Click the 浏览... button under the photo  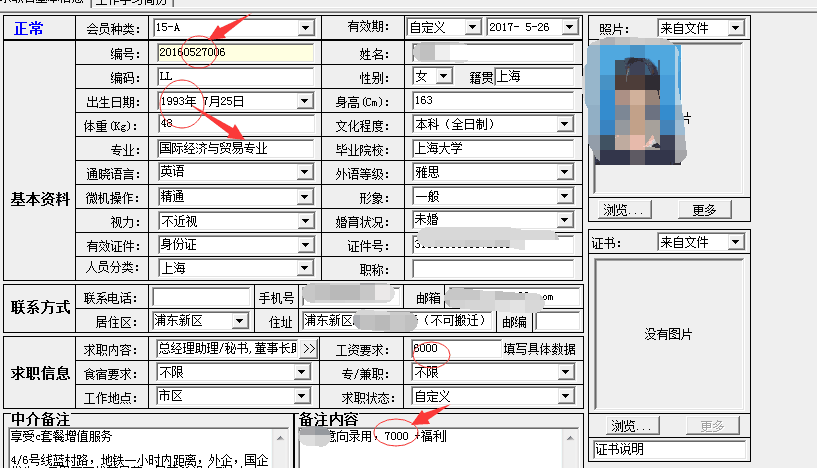tap(625, 210)
